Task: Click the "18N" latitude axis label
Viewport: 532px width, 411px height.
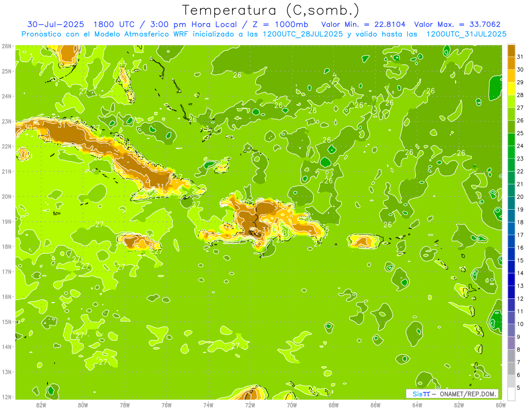Action: coord(7,247)
